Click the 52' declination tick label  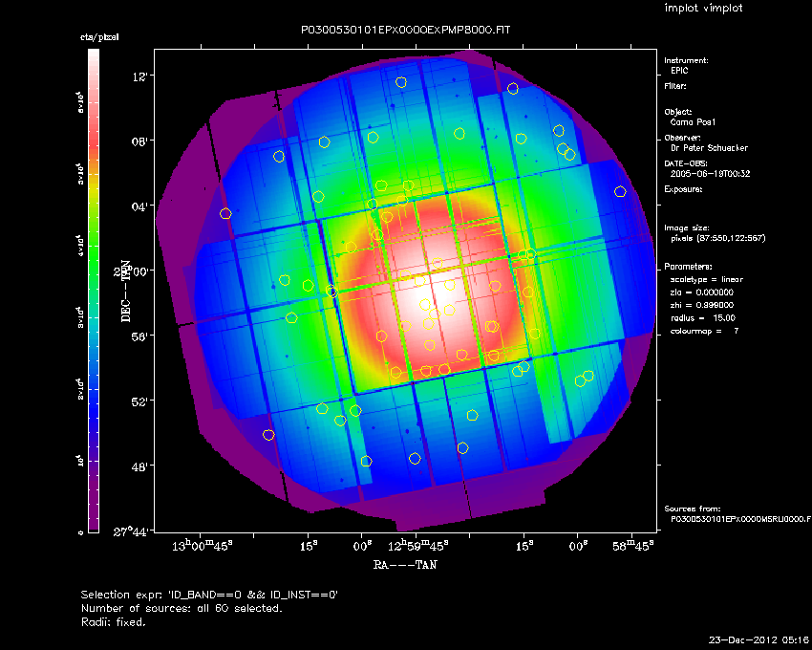pos(139,401)
